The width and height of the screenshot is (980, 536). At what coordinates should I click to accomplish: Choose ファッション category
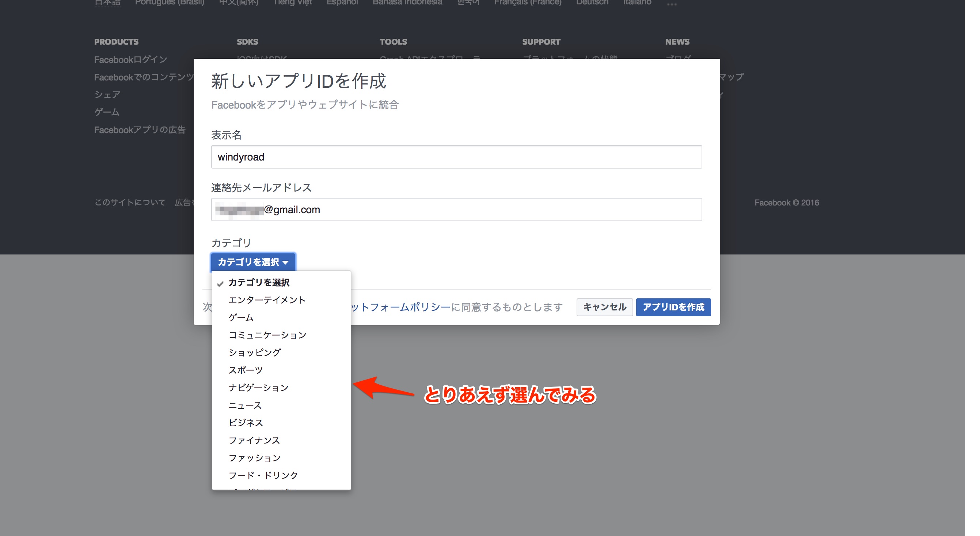[281, 458]
